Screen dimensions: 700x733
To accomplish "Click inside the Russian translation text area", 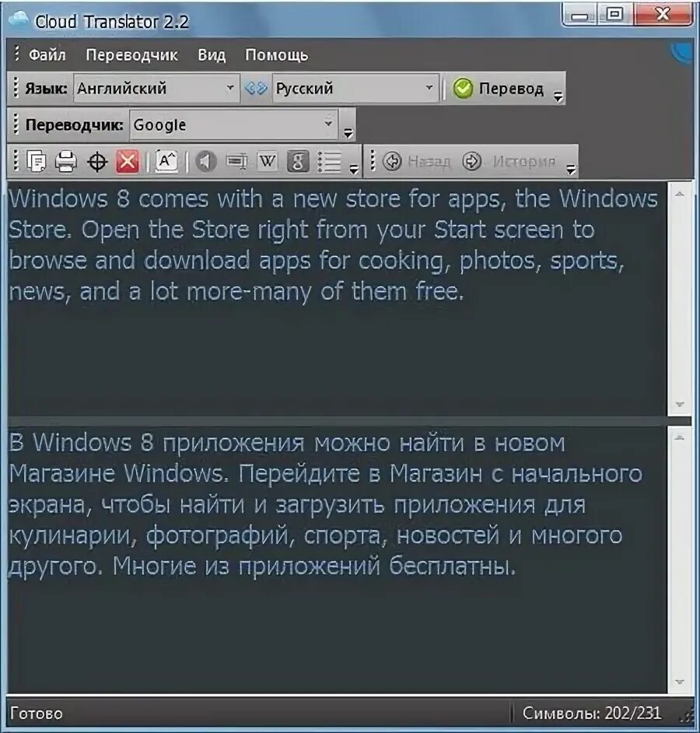I will pos(337,559).
